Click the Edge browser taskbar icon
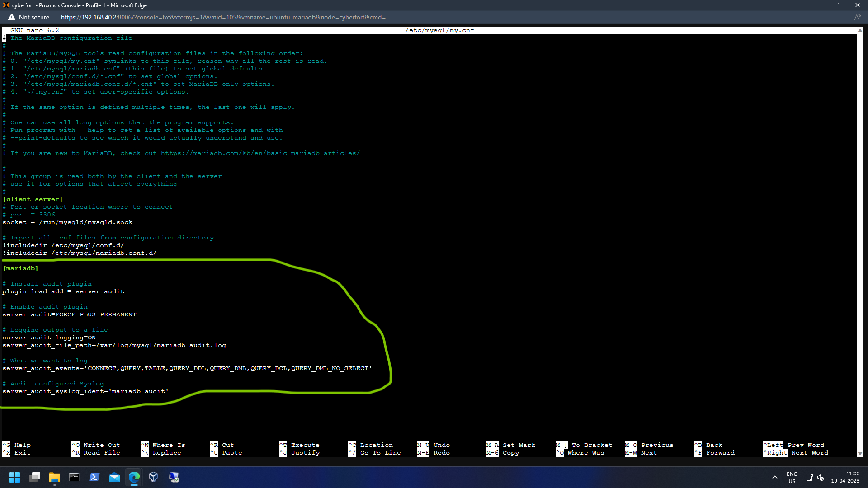Screen dimensions: 868x488 tap(134, 477)
